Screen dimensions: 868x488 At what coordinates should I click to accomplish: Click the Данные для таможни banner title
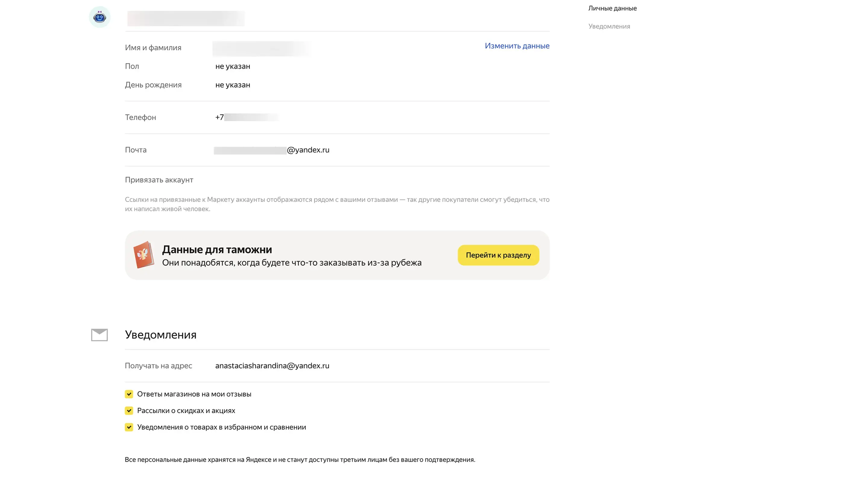(x=217, y=249)
